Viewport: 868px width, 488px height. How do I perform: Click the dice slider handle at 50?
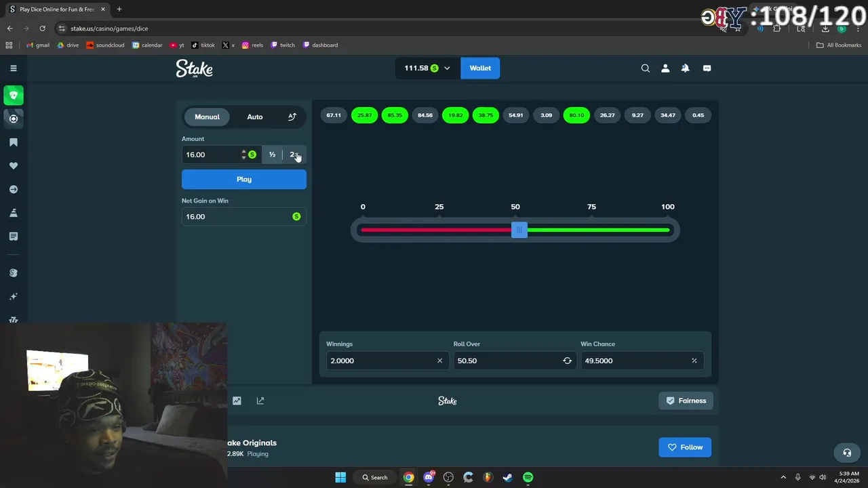click(519, 230)
